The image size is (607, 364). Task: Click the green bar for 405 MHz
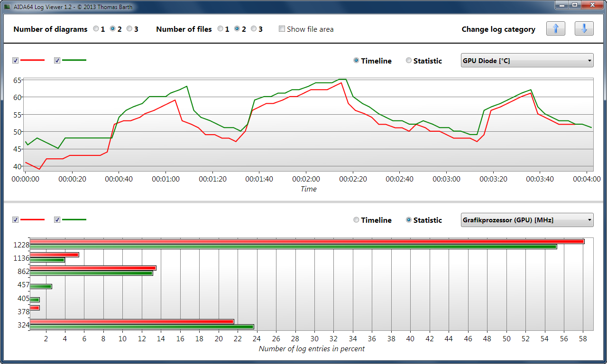(x=34, y=300)
